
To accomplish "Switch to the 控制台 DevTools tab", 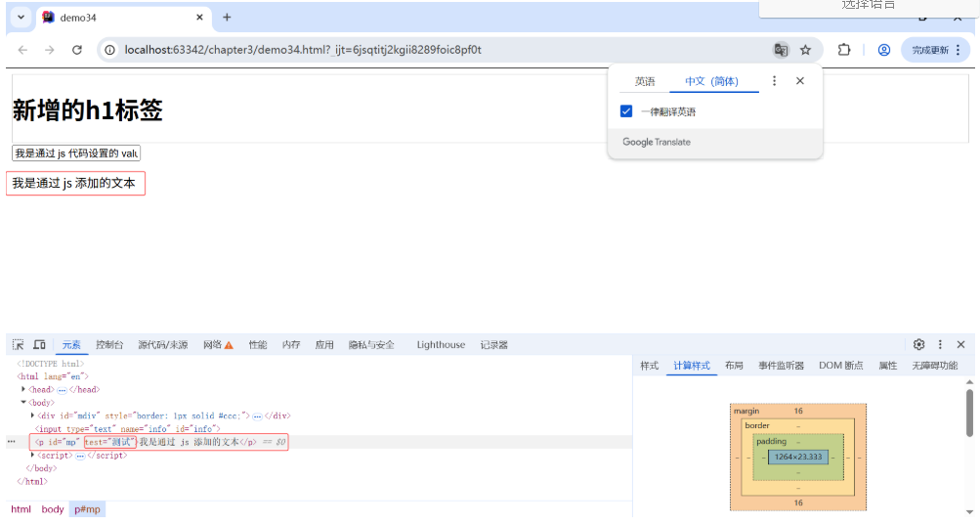I will click(109, 345).
